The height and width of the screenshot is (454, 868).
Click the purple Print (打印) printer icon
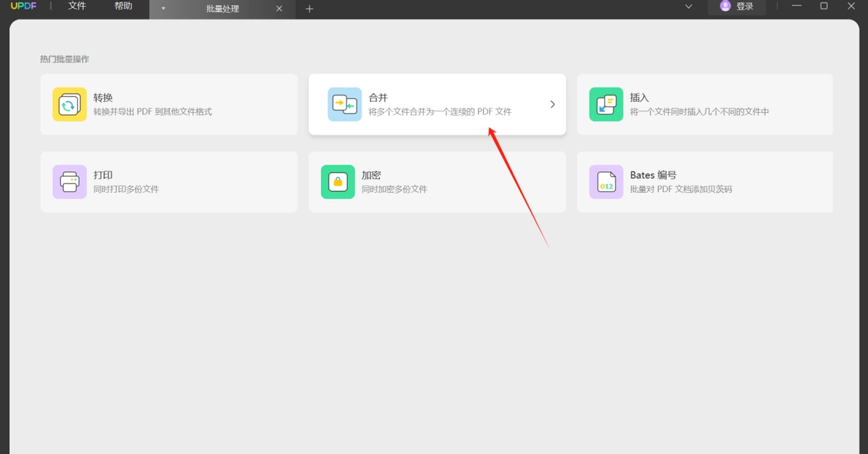[69, 181]
